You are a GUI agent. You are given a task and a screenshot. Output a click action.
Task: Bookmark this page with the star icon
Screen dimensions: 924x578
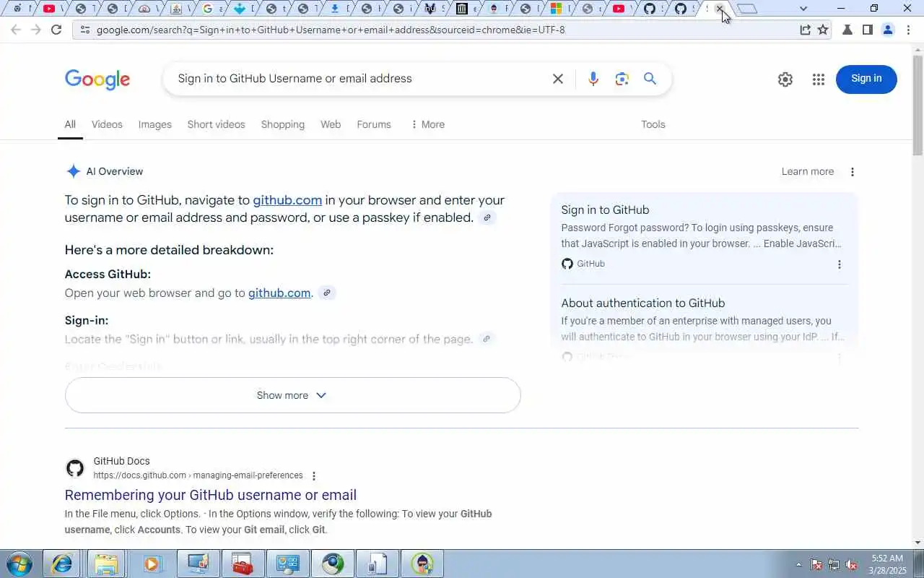click(x=823, y=30)
